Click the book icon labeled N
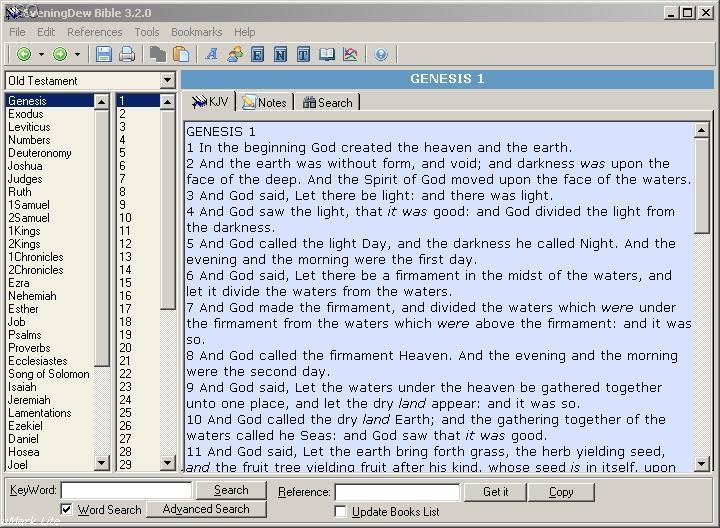 pyautogui.click(x=281, y=55)
